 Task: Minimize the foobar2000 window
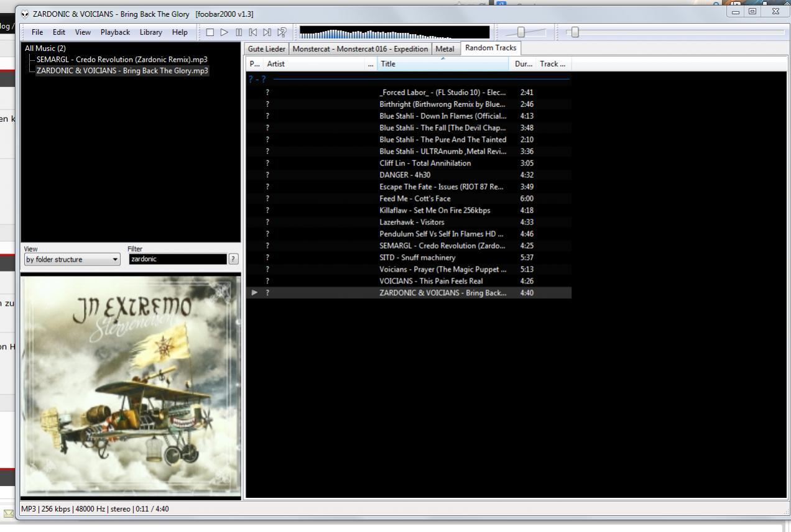click(737, 11)
